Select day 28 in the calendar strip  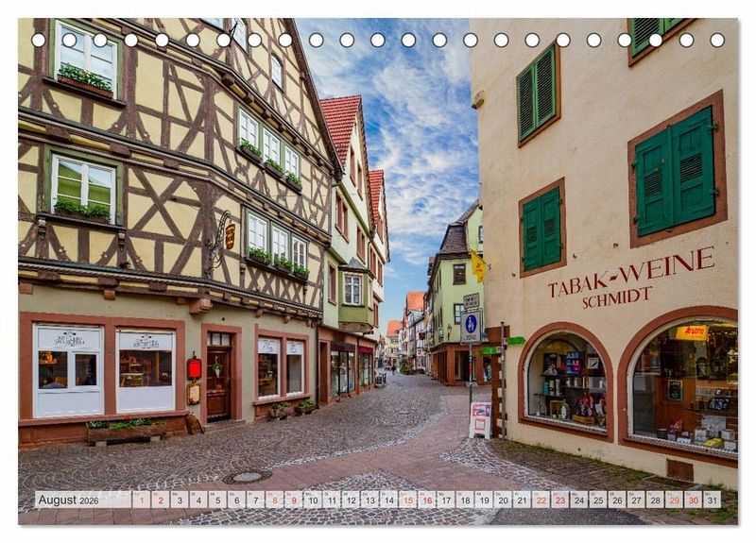656,500
